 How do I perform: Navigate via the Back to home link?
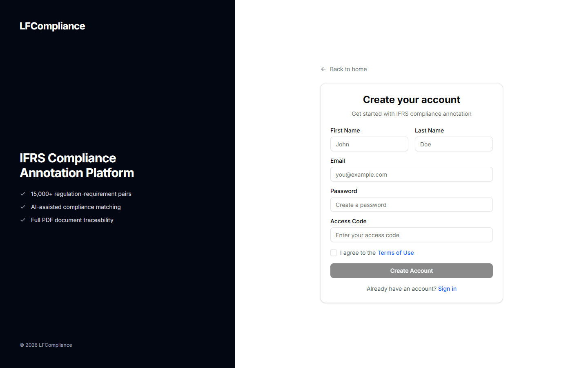tap(348, 69)
